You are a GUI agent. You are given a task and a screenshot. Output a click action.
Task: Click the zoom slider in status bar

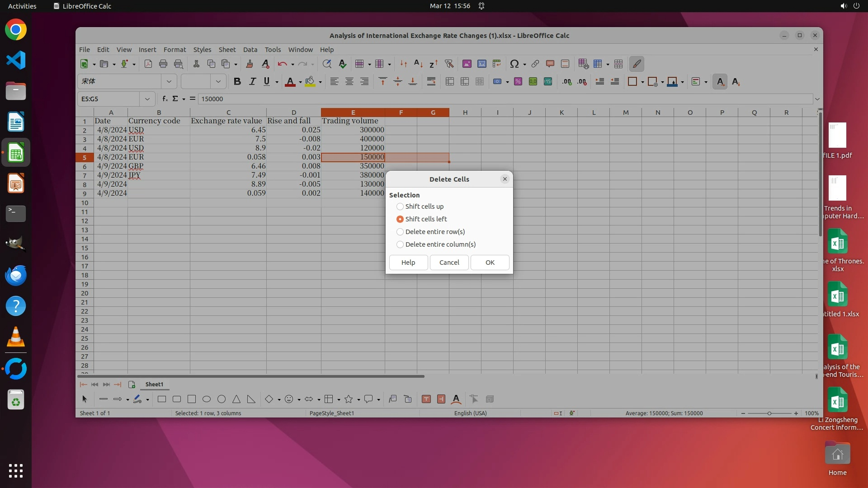click(769, 413)
